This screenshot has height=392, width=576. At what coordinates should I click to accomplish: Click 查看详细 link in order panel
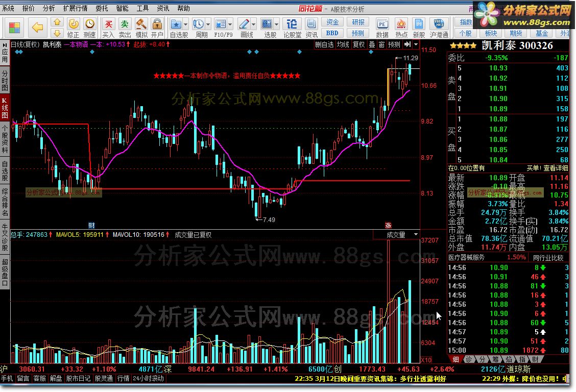pos(556,168)
